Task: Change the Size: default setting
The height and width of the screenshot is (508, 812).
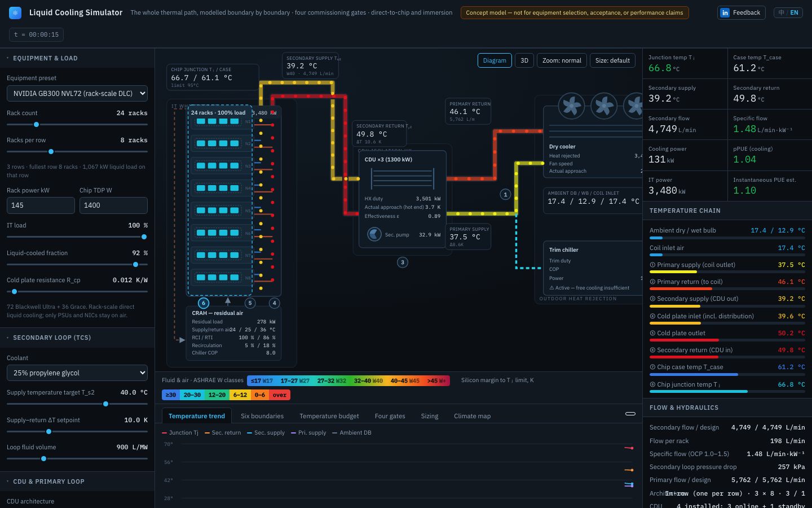Action: (612, 60)
